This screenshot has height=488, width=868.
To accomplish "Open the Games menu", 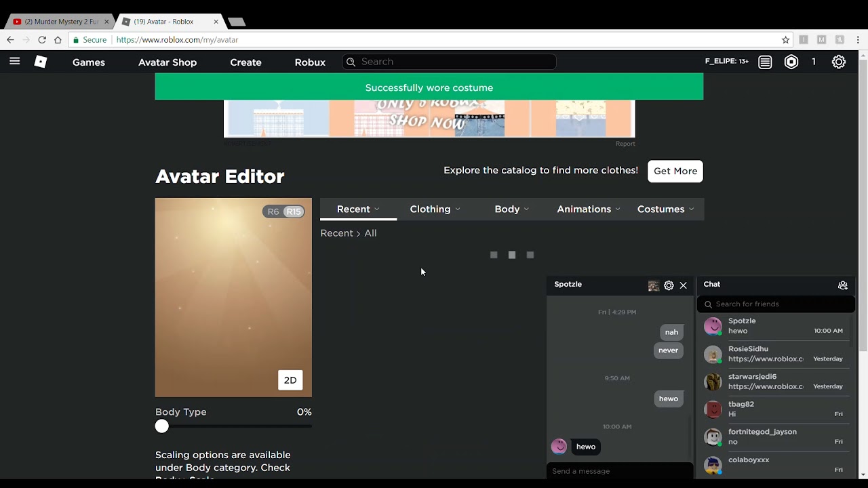I will (89, 62).
